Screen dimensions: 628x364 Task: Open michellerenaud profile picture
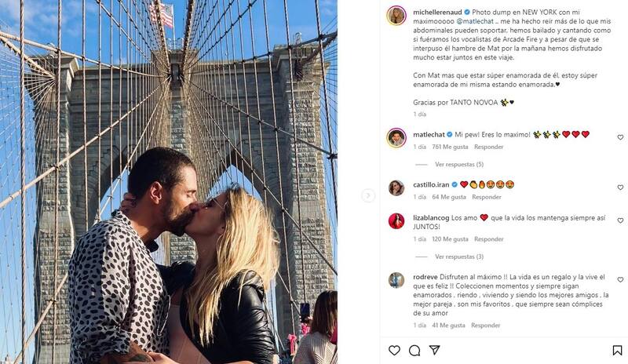[x=396, y=16]
